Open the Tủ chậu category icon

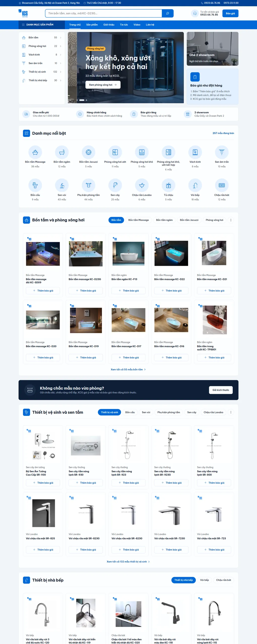click(x=168, y=185)
